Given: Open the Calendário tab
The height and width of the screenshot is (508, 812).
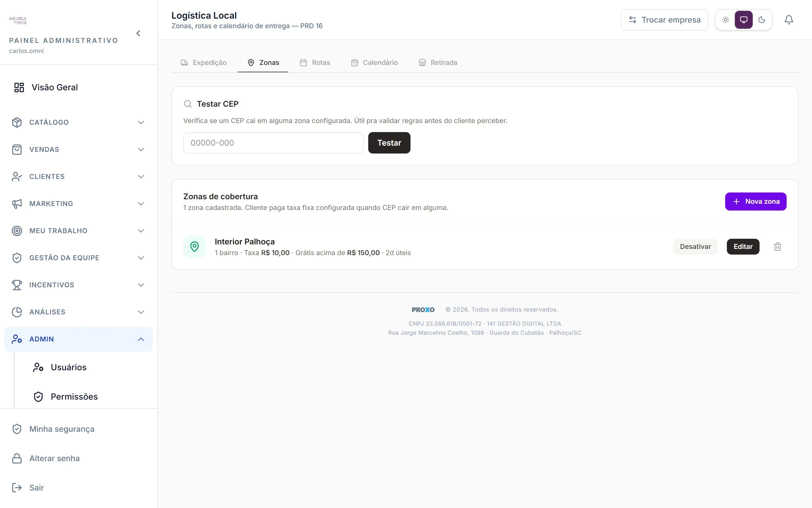Looking at the screenshot, I should (x=374, y=62).
